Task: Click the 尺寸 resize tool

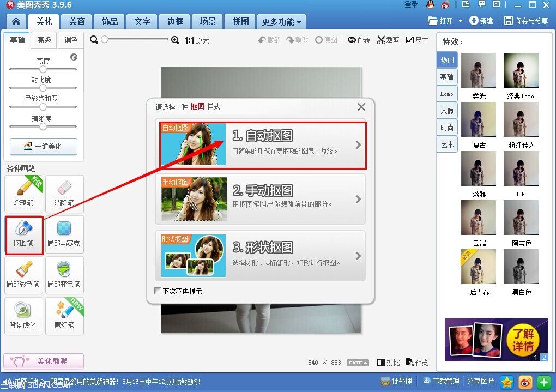Action: 416,40
